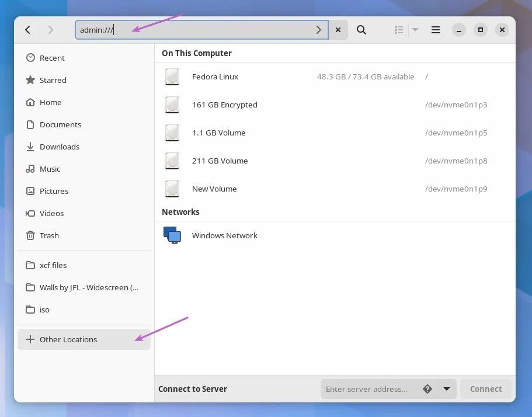Click the New Volume drive icon
The image size is (532, 417).
tap(172, 189)
